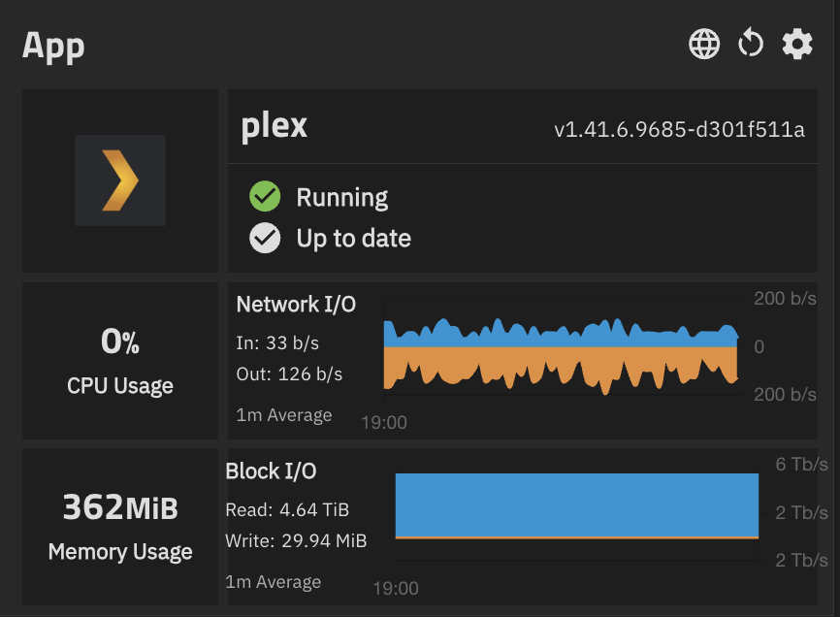Click the Network I/O title label
This screenshot has width=840, height=617.
coord(296,305)
